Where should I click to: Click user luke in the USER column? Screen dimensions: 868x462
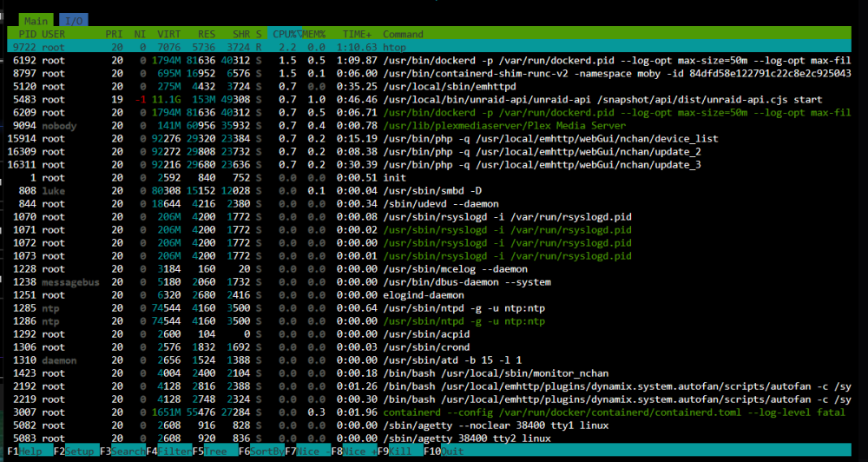(x=53, y=191)
